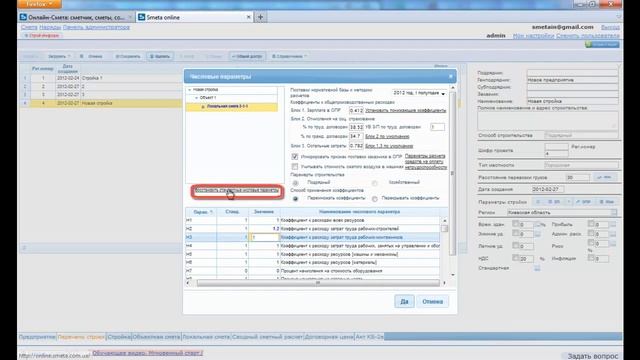This screenshot has width=640, height=360.
Task: Click the Наименование числового параметра column header
Action: (x=359, y=212)
